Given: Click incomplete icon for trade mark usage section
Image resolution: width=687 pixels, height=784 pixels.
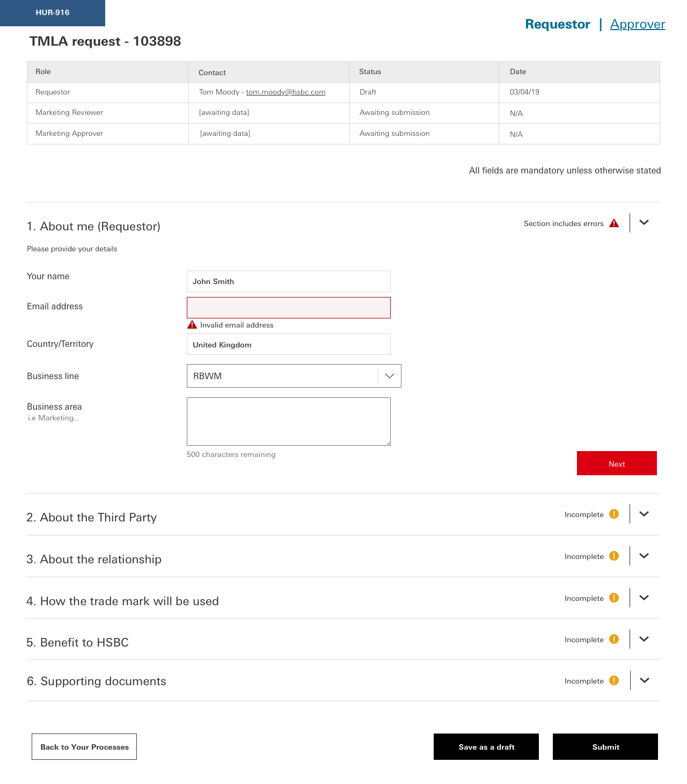Looking at the screenshot, I should click(614, 598).
